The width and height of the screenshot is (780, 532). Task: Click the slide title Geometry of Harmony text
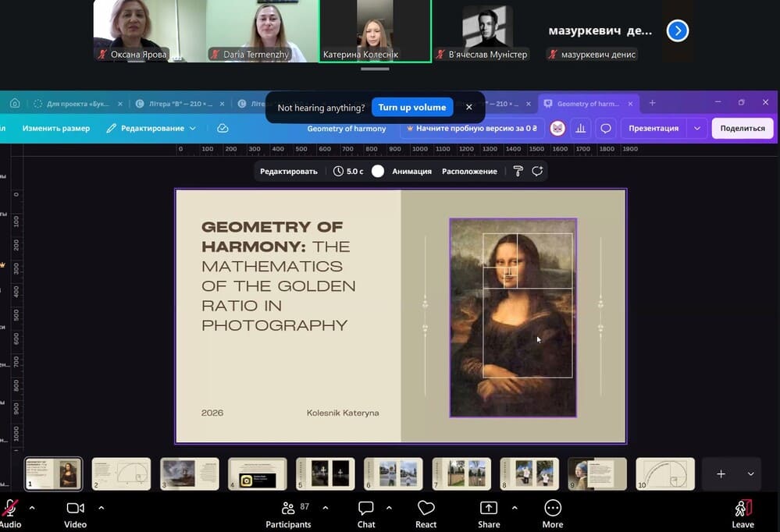coord(279,276)
